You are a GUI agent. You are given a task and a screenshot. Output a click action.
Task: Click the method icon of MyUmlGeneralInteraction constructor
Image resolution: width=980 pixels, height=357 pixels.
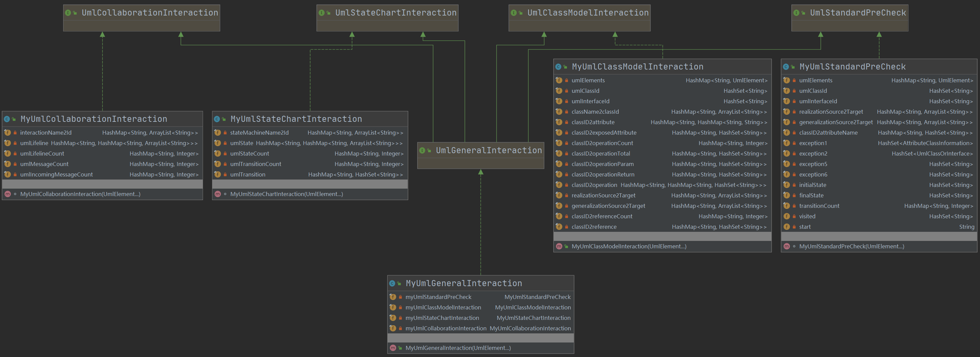[393, 348]
